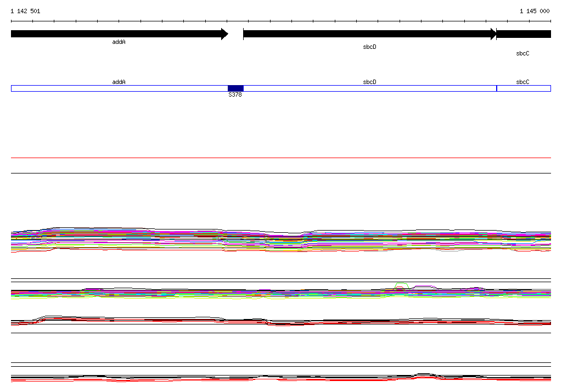562x392 pixels.
Task: Click the arrowhead tip of sbcD gene
Action: click(x=494, y=34)
